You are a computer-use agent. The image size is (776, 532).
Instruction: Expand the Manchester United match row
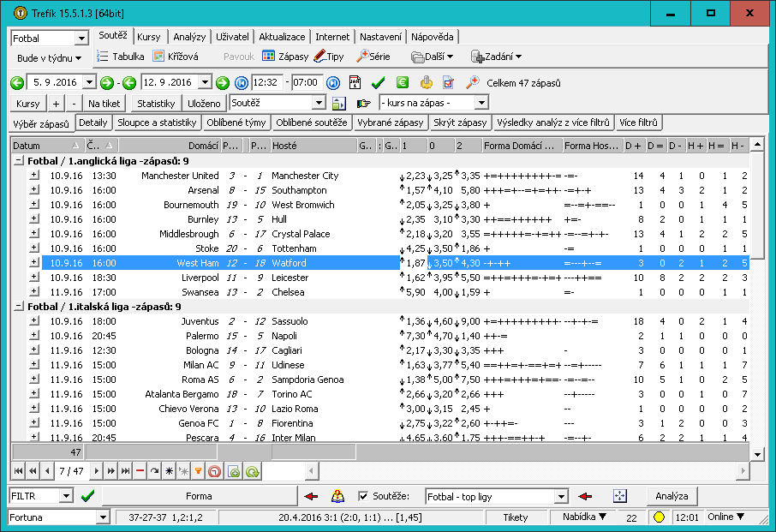point(34,176)
